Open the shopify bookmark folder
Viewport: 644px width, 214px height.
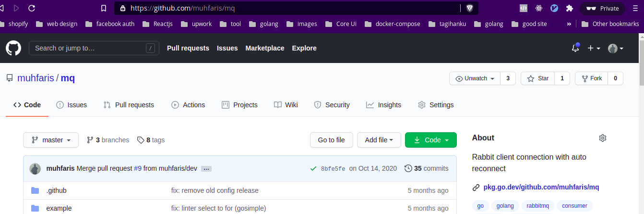coord(14,24)
